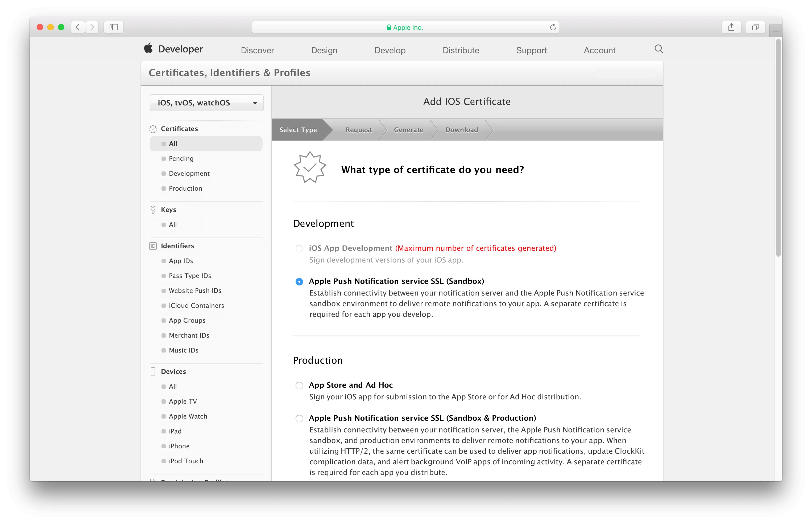Image resolution: width=812 pixels, height=524 pixels.
Task: Open All under Devices
Action: point(173,387)
